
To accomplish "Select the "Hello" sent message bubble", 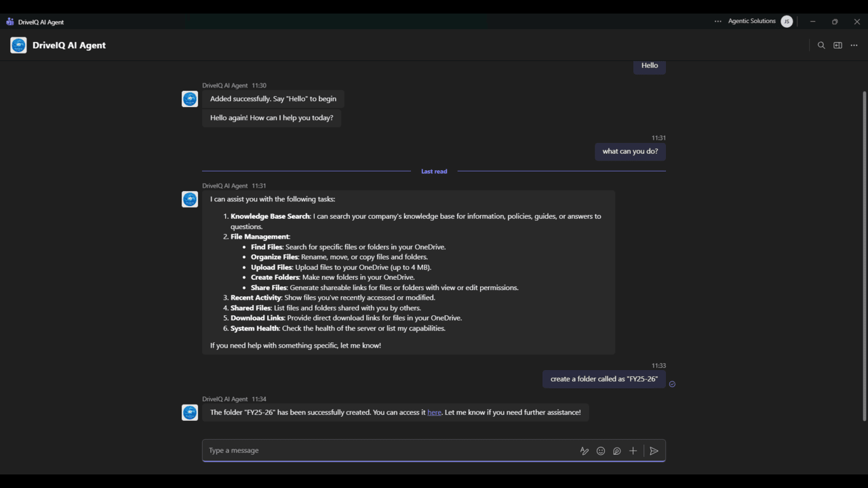I will click(x=650, y=66).
